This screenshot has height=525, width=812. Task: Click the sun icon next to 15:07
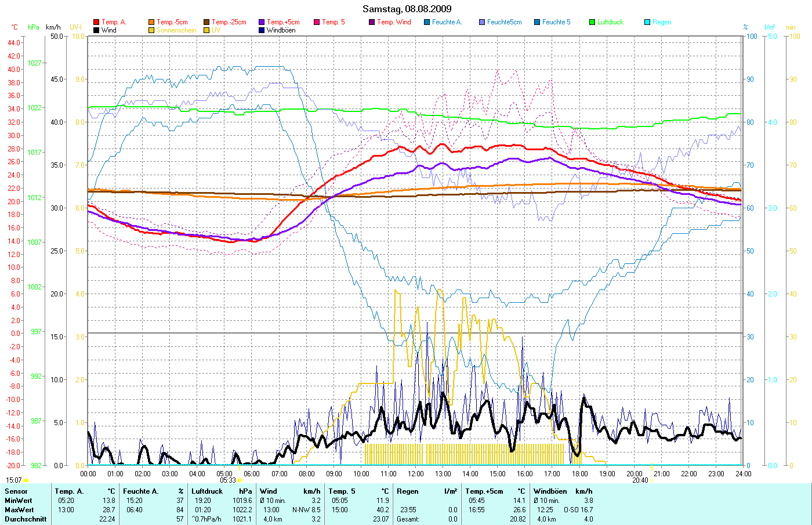click(26, 480)
